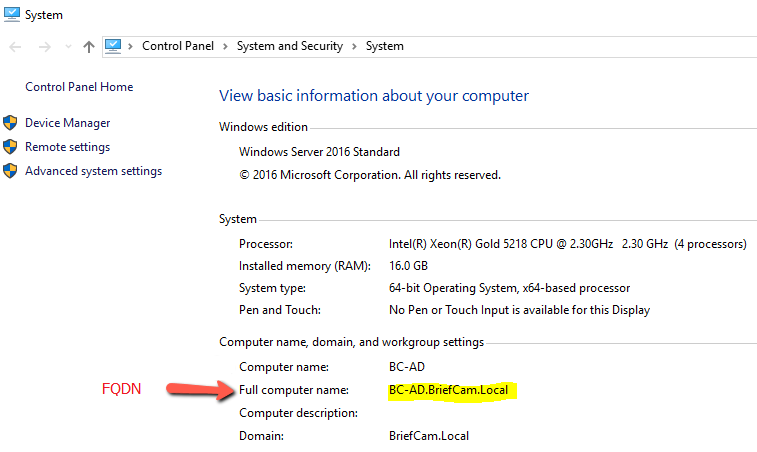Expand chevron after Control Panel breadcrumb
Screen dimensions: 757x452
tap(225, 46)
